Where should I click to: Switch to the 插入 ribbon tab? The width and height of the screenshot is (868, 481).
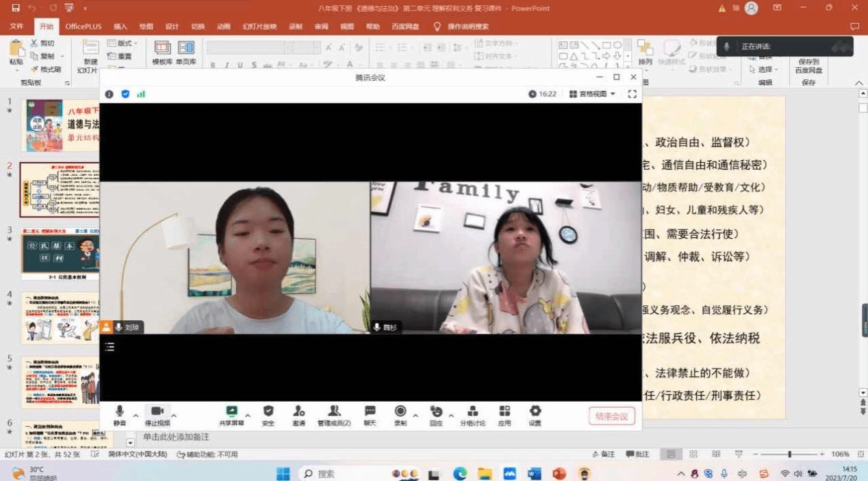pos(120,27)
